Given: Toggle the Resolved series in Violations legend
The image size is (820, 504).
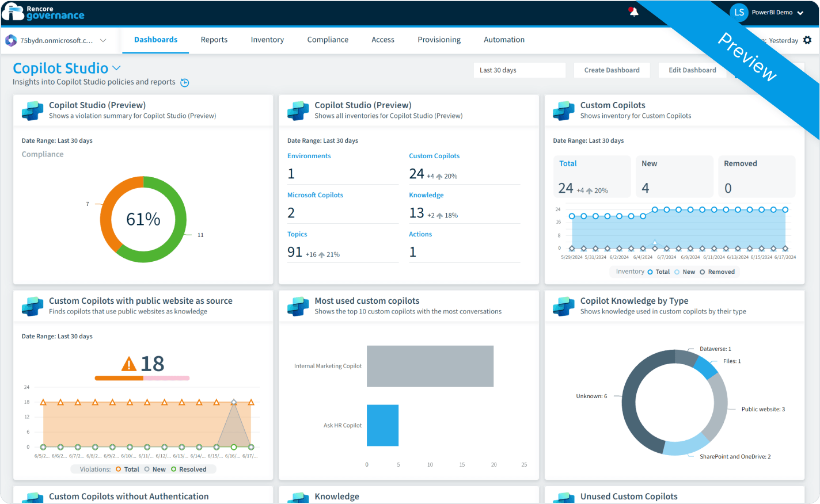Looking at the screenshot, I should coord(188,469).
